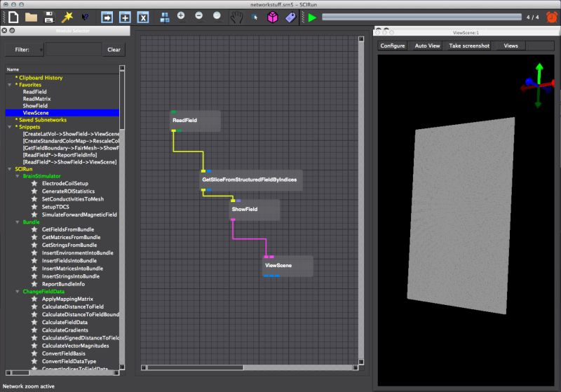561x392 pixels.
Task: Select the ShowField module node in network
Action: click(255, 210)
